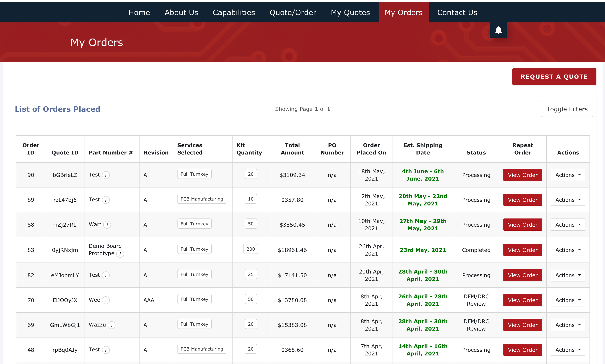This screenshot has height=364, width=605.
Task: Click View Order button for Order 88
Action: 522,225
